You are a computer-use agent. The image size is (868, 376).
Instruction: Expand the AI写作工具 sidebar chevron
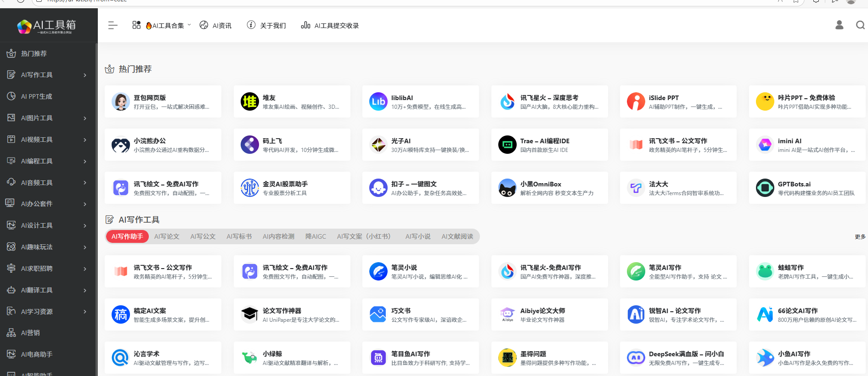[85, 75]
